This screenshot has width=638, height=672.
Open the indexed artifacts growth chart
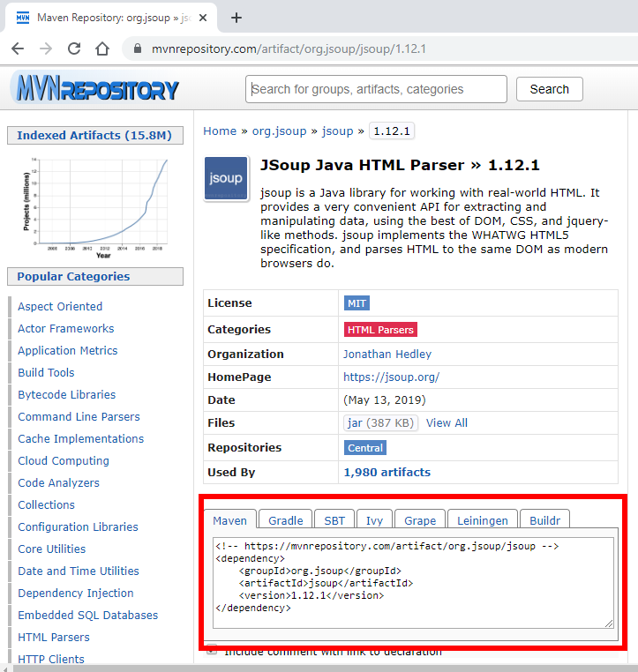95,207
